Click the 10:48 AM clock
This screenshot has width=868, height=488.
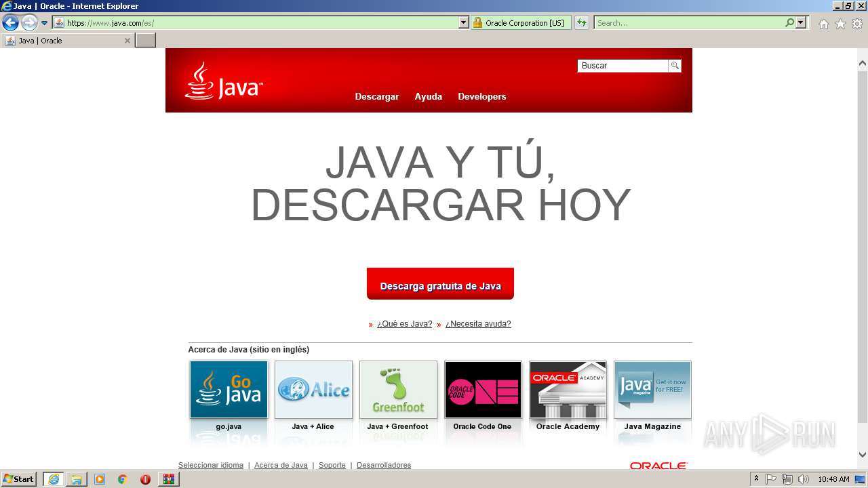(833, 479)
